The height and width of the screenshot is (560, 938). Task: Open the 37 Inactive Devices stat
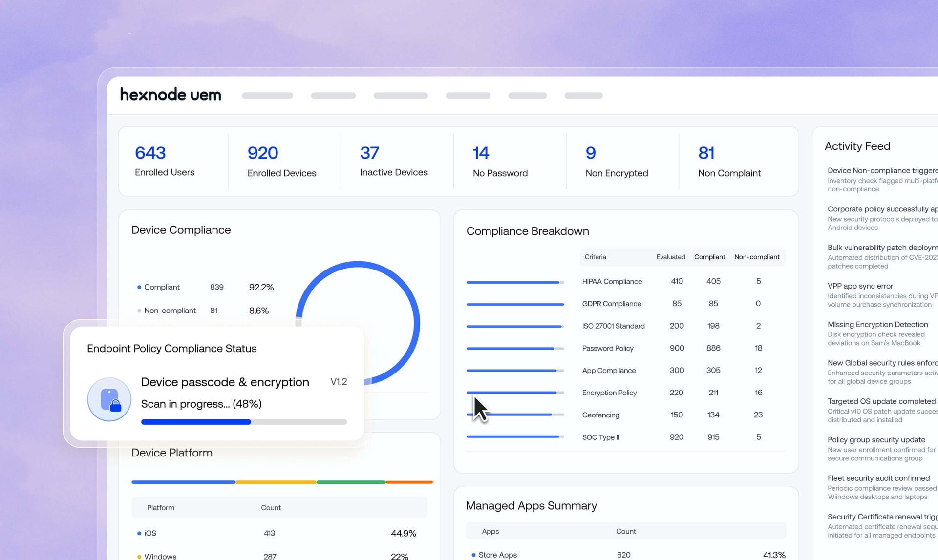pyautogui.click(x=394, y=161)
